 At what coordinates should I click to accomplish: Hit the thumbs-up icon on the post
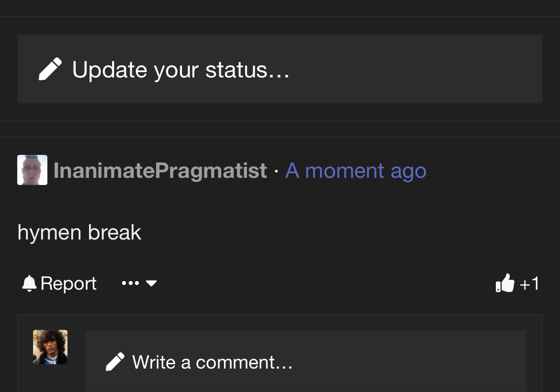[x=505, y=283]
